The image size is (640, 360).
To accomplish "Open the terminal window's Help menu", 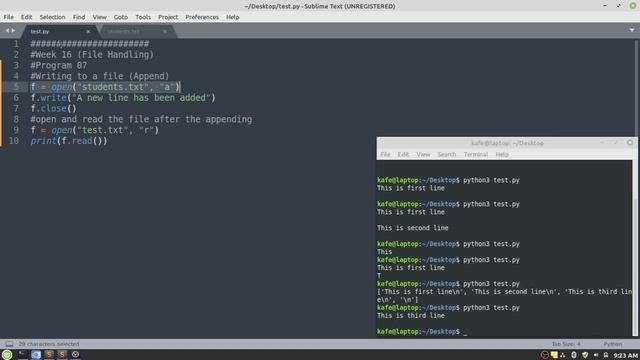I will [x=502, y=155].
